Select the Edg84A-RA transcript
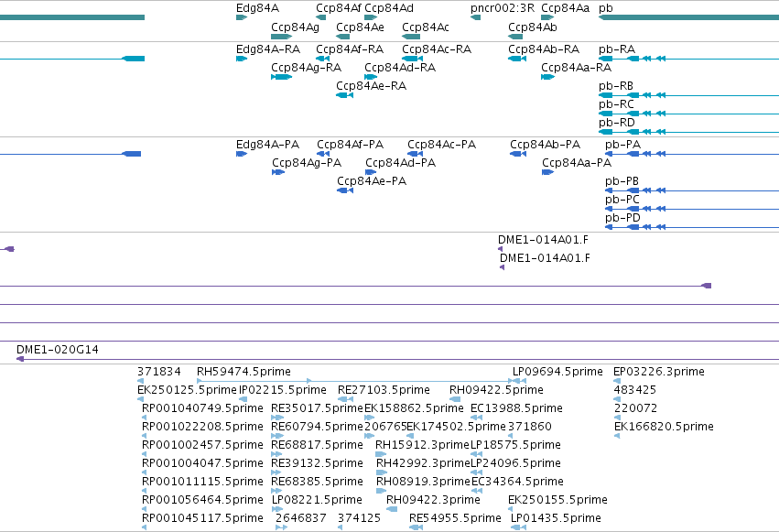Screen dimensions: 779x532 pyautogui.click(x=242, y=59)
